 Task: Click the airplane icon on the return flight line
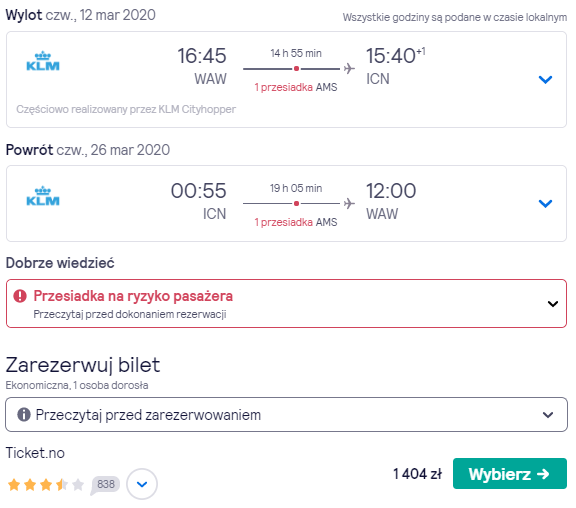[x=349, y=203]
